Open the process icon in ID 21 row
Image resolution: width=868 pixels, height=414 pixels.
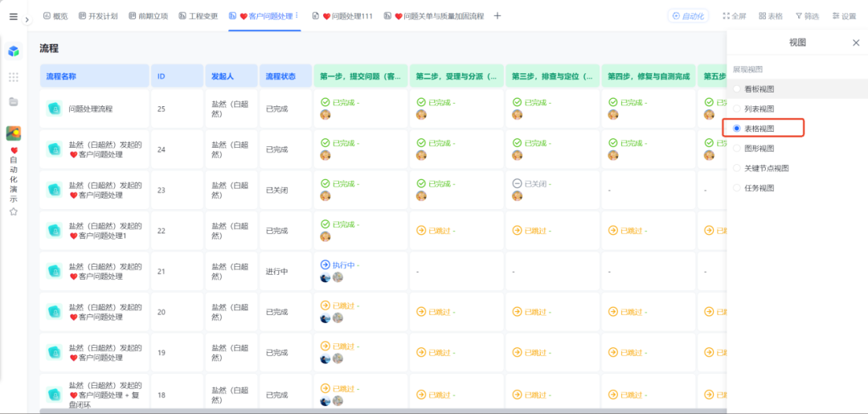55,271
